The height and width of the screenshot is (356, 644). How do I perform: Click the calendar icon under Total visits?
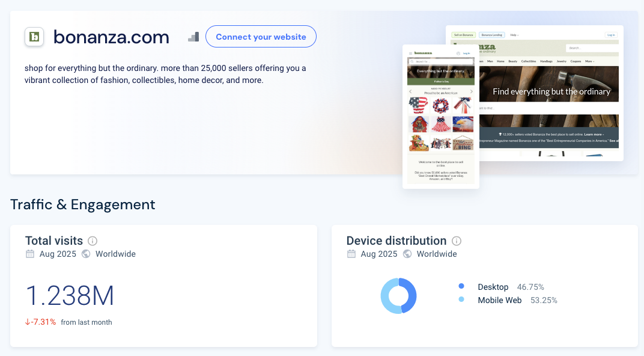tap(30, 254)
